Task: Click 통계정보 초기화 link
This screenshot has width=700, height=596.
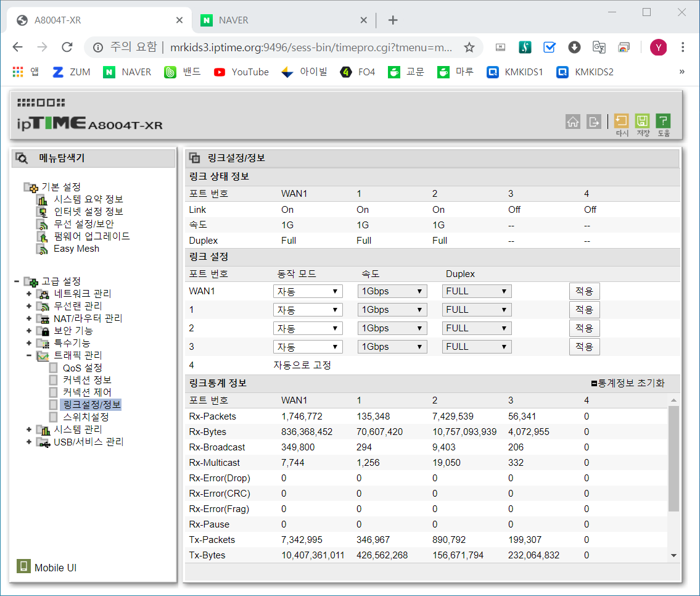Action: pos(628,383)
